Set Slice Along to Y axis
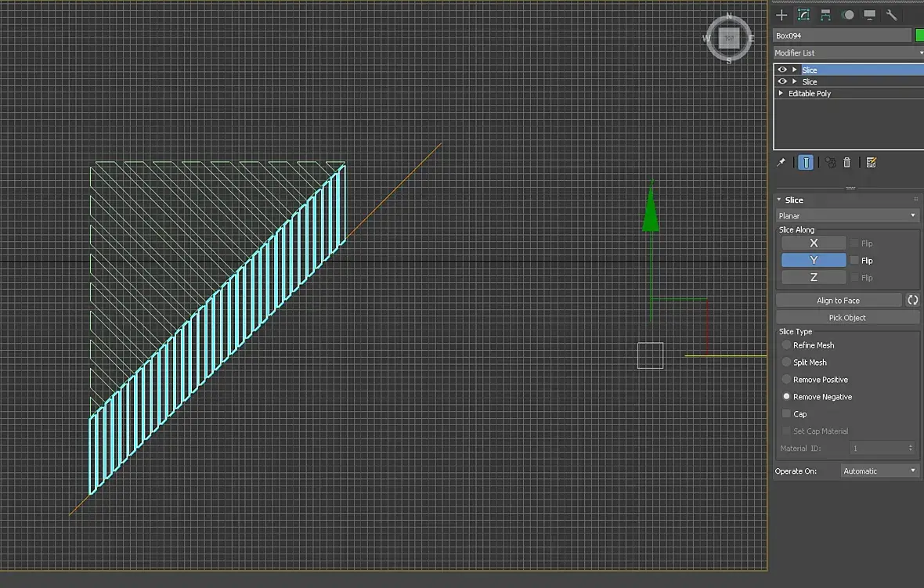The width and height of the screenshot is (924, 588). pyautogui.click(x=814, y=260)
